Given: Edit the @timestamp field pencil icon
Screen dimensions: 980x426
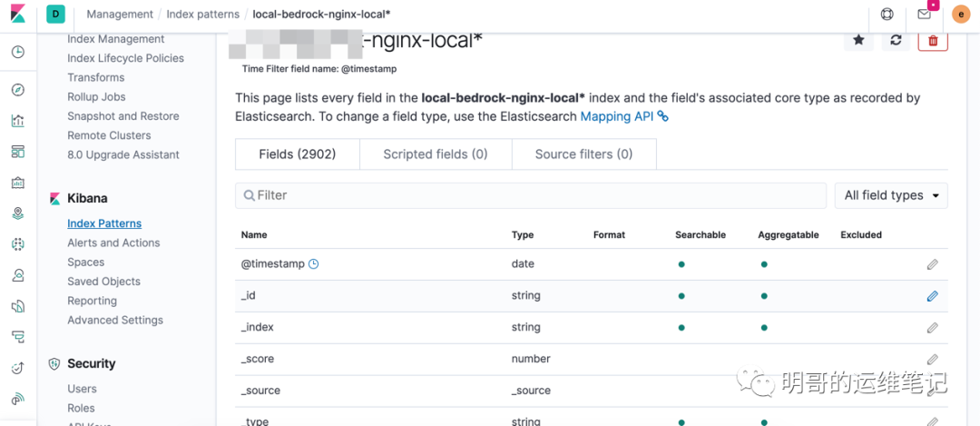Looking at the screenshot, I should pyautogui.click(x=933, y=264).
